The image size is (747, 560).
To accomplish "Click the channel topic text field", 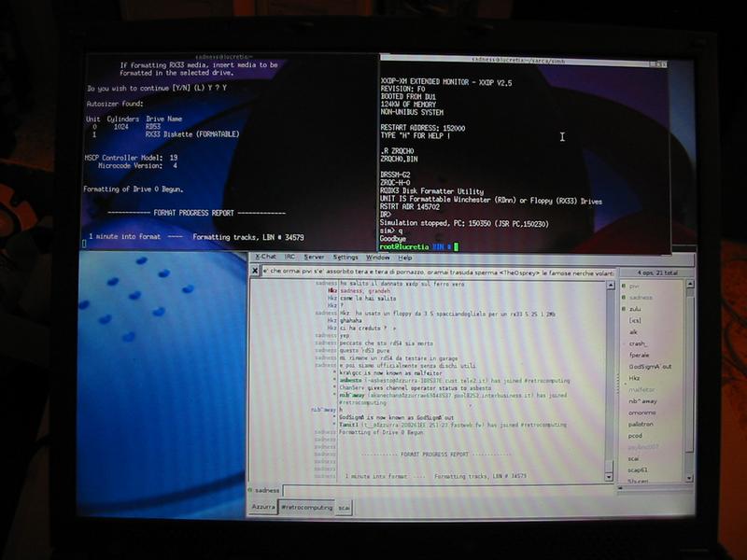I will point(438,273).
